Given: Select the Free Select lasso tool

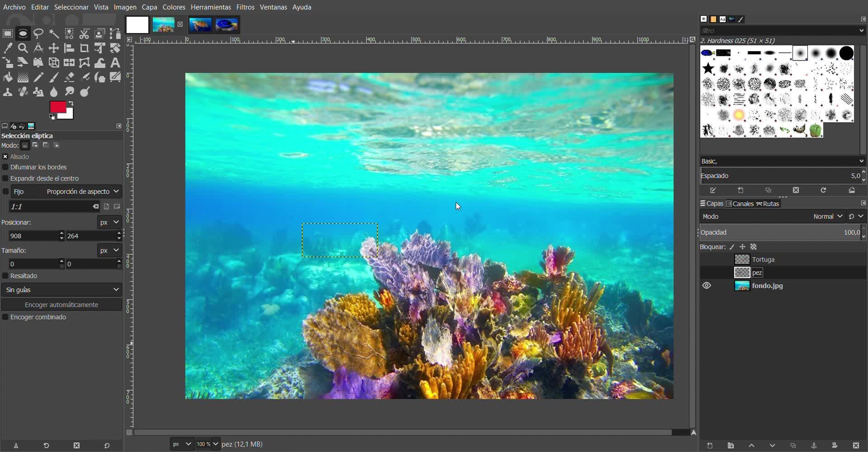Looking at the screenshot, I should coord(38,34).
